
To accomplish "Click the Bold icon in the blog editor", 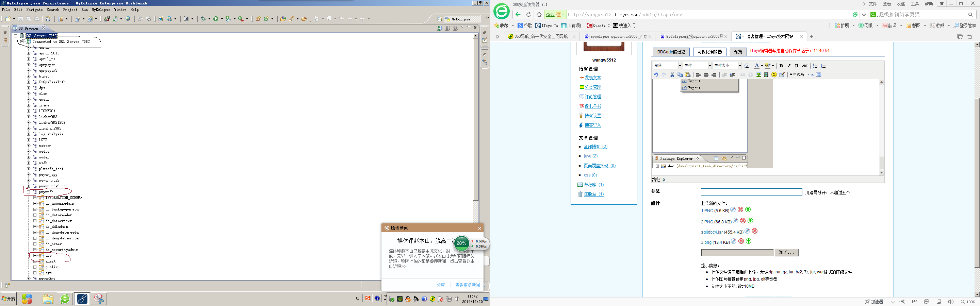I will pos(781,66).
